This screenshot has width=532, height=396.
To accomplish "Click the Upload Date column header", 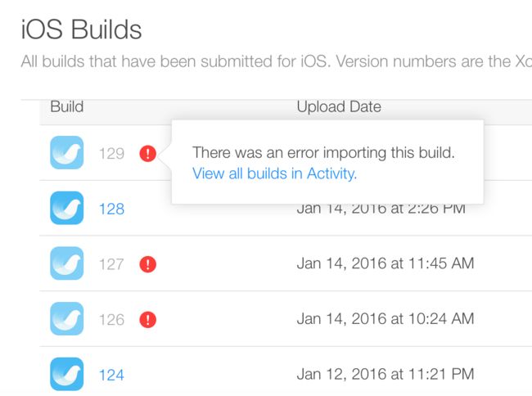I will (x=339, y=106).
